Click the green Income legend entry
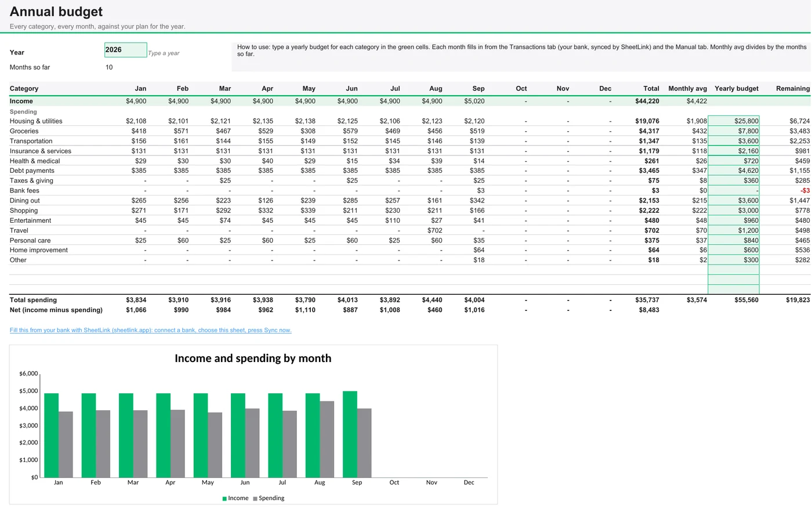 tap(235, 498)
